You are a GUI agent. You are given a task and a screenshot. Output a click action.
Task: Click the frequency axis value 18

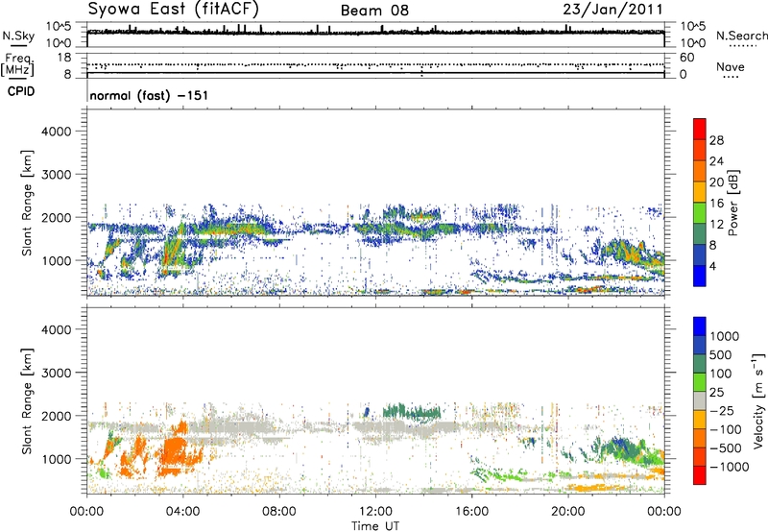click(x=64, y=58)
